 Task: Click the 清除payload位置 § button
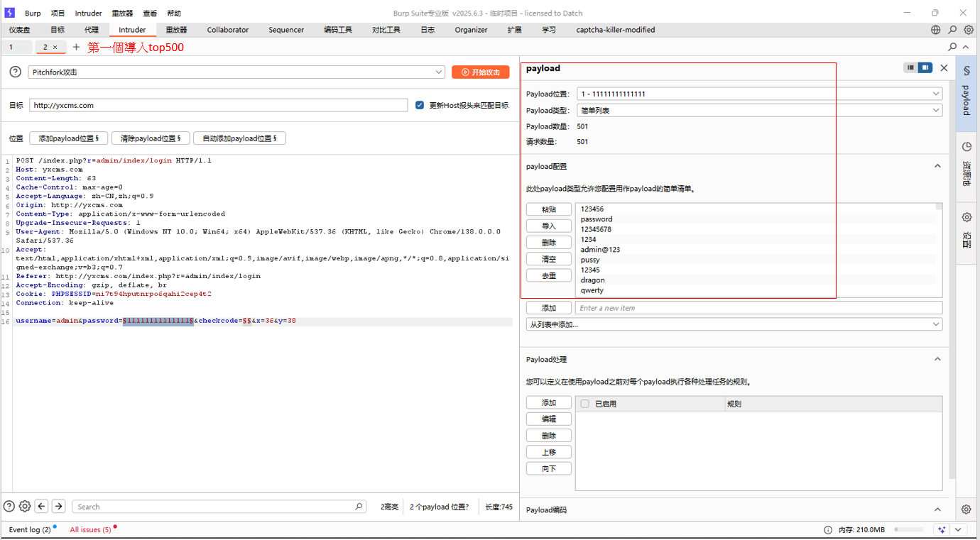click(150, 138)
